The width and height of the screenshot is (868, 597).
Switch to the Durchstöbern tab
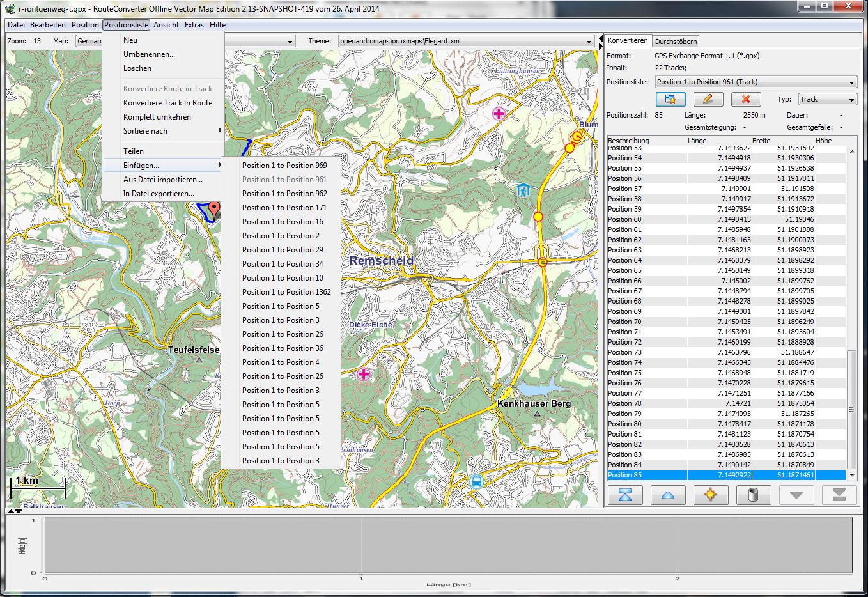coord(676,42)
